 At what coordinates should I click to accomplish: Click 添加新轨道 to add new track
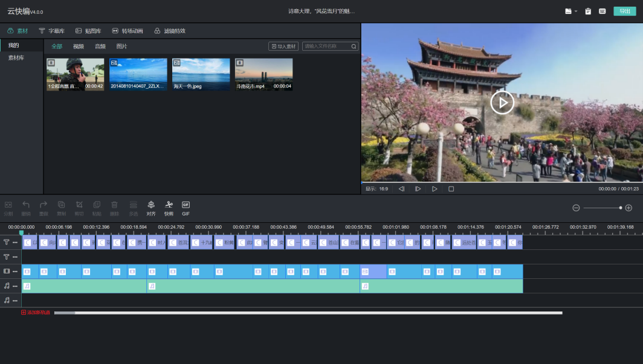click(x=36, y=313)
